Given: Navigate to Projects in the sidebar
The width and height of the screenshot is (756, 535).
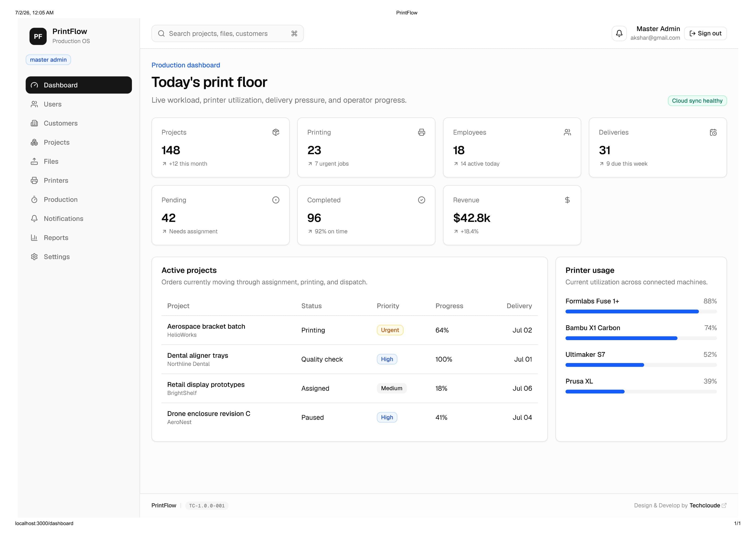Looking at the screenshot, I should click(79, 143).
